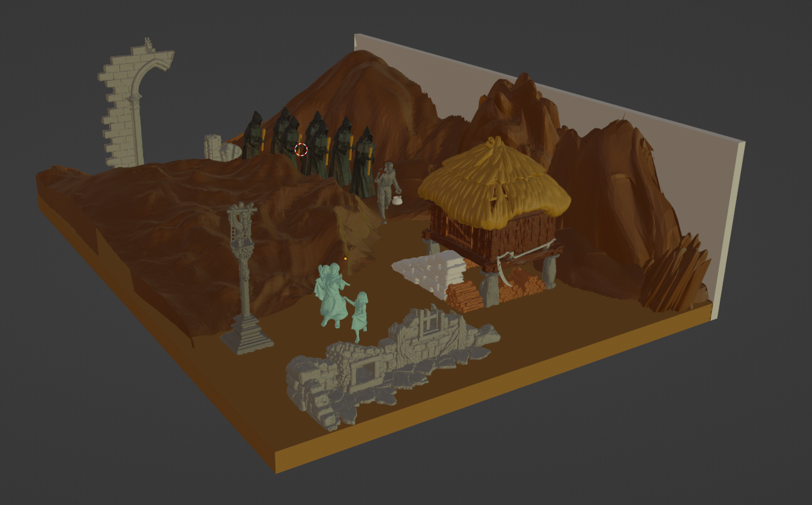812x505 pixels.
Task: Click the red-white 3D cursor
Action: pos(301,149)
